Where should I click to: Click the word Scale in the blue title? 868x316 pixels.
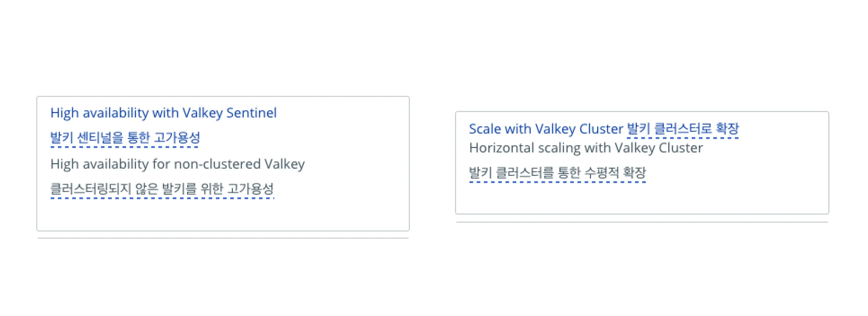pyautogui.click(x=485, y=129)
